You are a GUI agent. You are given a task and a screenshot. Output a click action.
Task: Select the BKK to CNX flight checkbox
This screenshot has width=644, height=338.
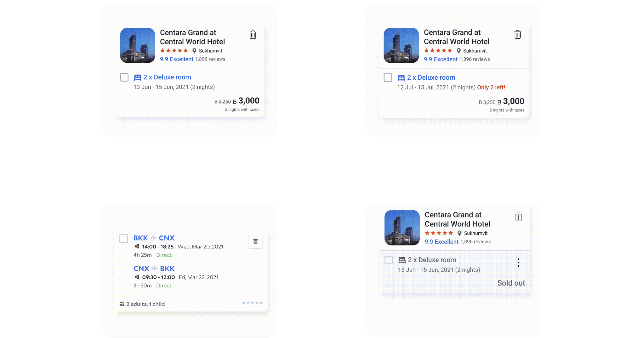tap(124, 238)
